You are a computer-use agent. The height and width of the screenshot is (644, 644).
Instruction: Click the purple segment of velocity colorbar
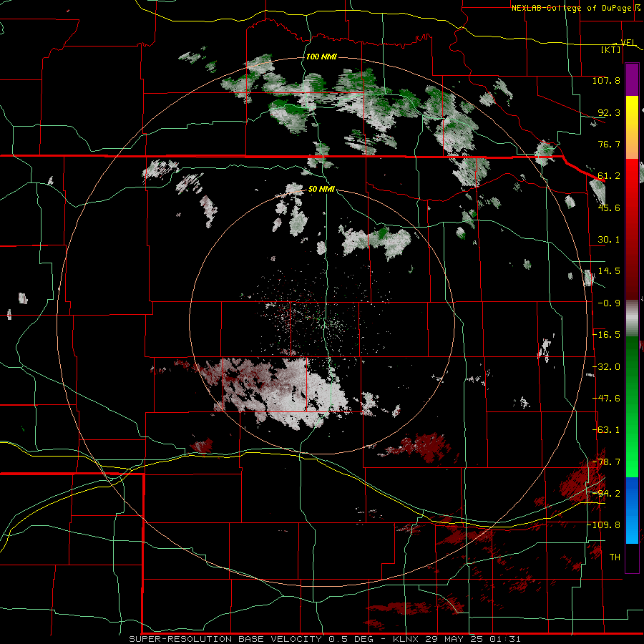[632, 79]
